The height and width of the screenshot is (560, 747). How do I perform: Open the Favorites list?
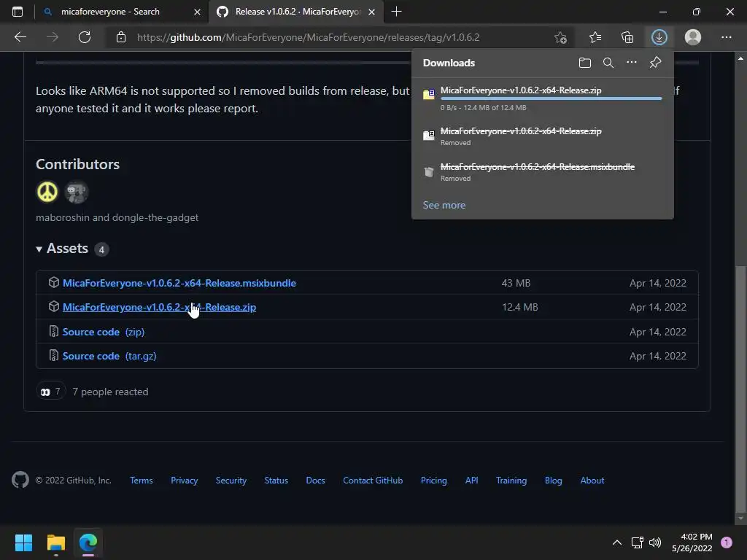pos(595,37)
